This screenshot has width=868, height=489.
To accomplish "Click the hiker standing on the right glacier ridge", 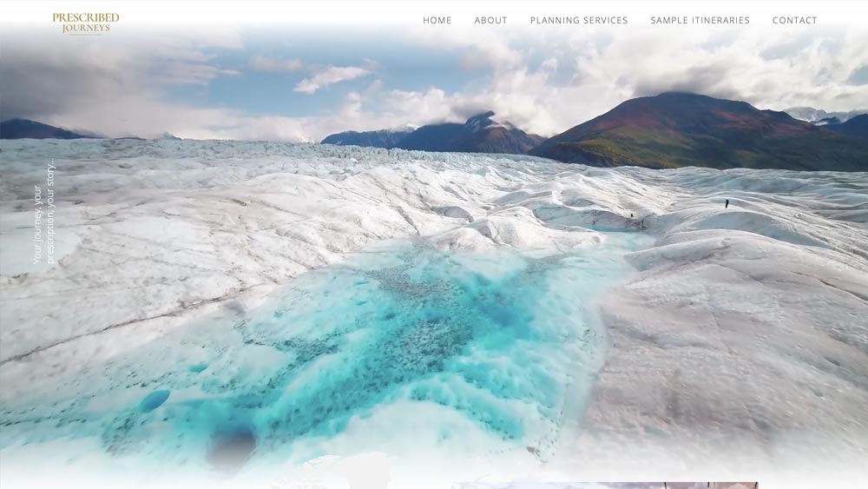I will [727, 203].
